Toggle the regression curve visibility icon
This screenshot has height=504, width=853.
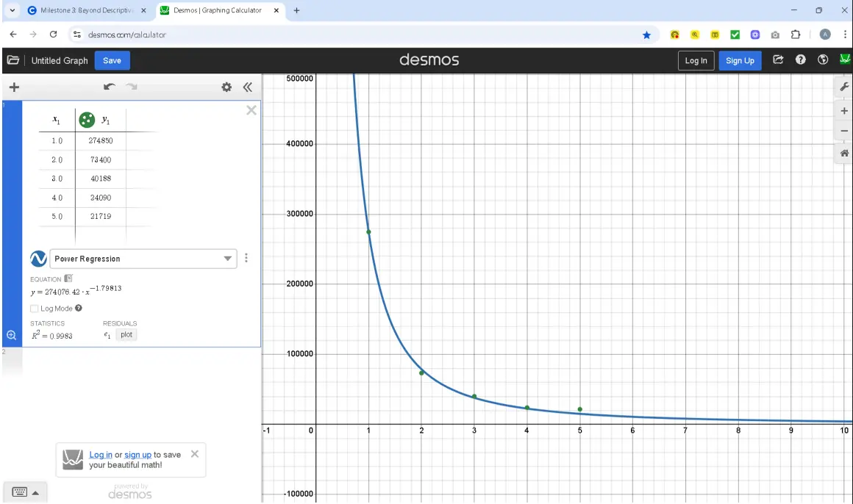[38, 259]
